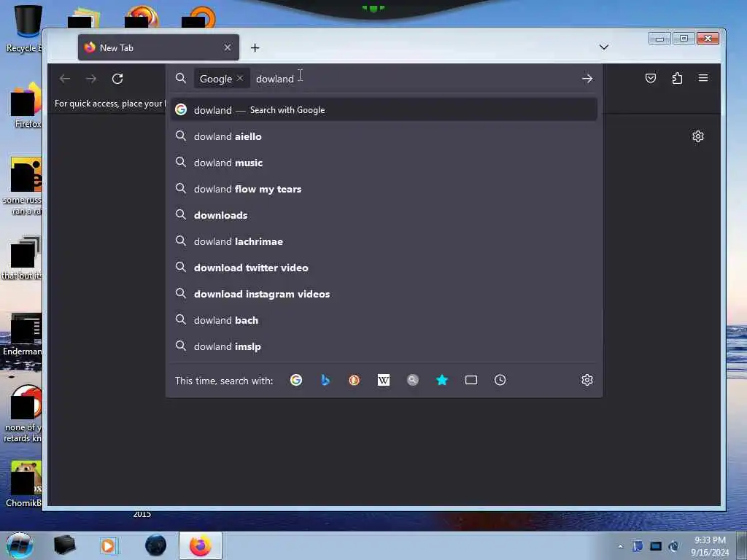Viewport: 747px width, 560px height.
Task: Search history with the clock icon
Action: 500,380
